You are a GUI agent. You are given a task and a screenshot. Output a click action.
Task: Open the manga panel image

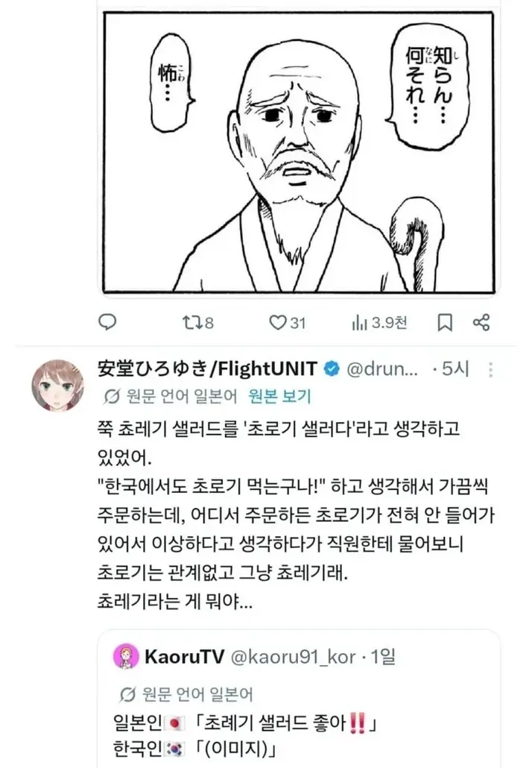pos(299,152)
